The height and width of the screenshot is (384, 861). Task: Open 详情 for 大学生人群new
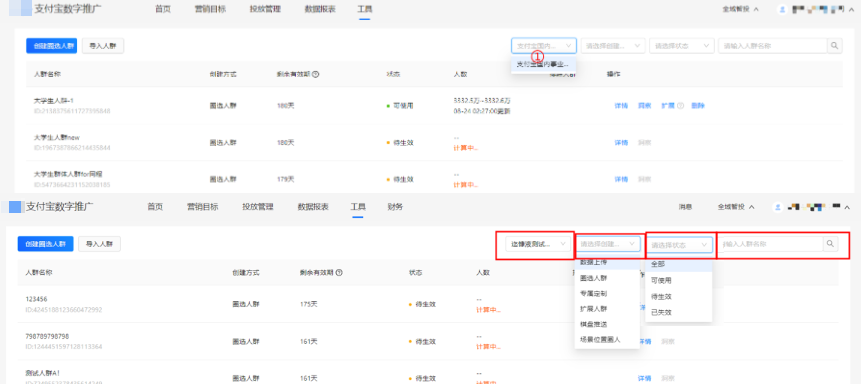621,143
